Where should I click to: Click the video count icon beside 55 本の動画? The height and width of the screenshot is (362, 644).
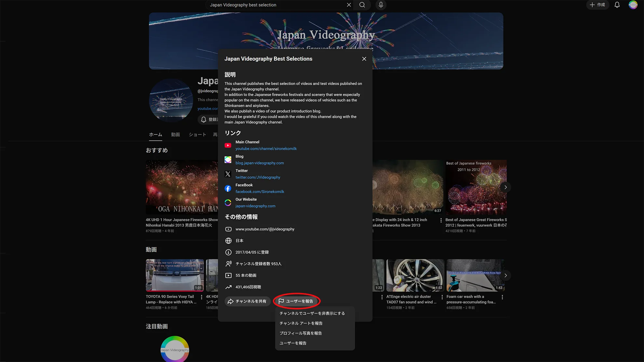tap(228, 275)
